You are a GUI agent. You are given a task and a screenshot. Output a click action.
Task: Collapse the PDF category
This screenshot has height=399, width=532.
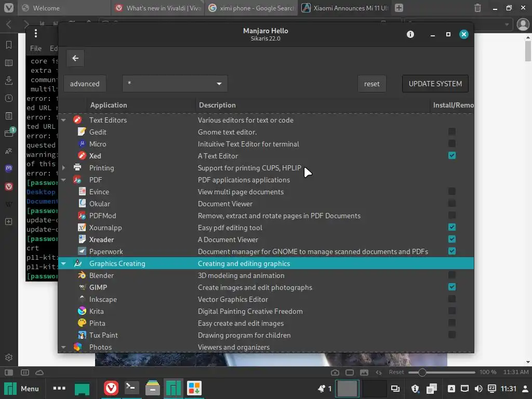click(x=63, y=180)
